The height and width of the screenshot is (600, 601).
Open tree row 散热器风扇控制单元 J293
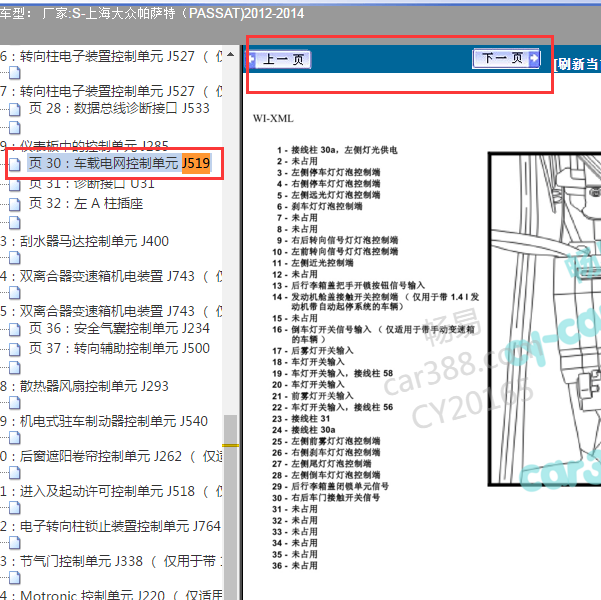[x=84, y=386]
